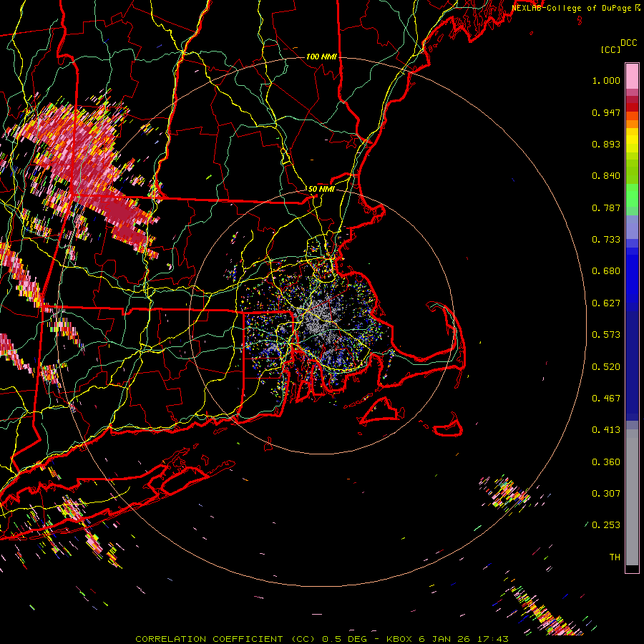Click the 0.680 colorbar value
This screenshot has height=644, width=644.
coord(606,271)
